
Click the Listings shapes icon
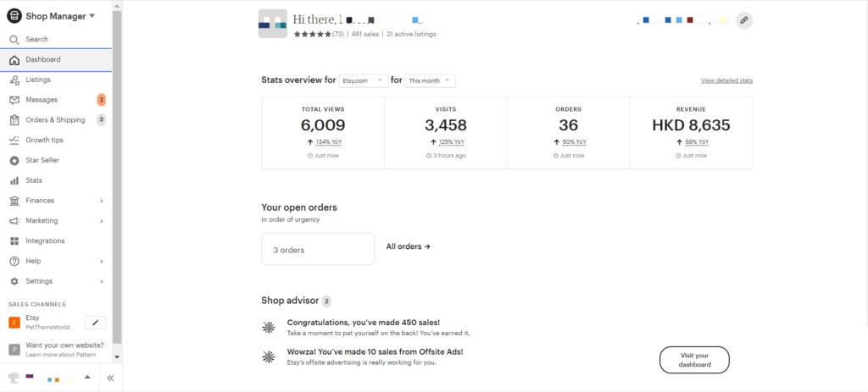pos(14,80)
